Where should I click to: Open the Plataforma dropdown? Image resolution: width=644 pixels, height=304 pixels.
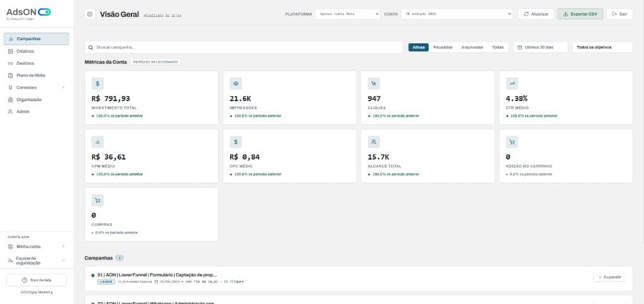347,14
